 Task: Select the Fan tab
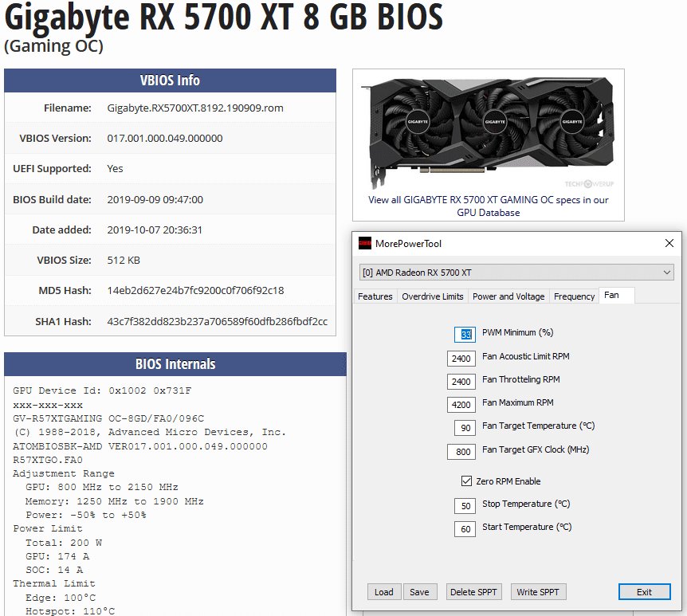[x=616, y=296]
